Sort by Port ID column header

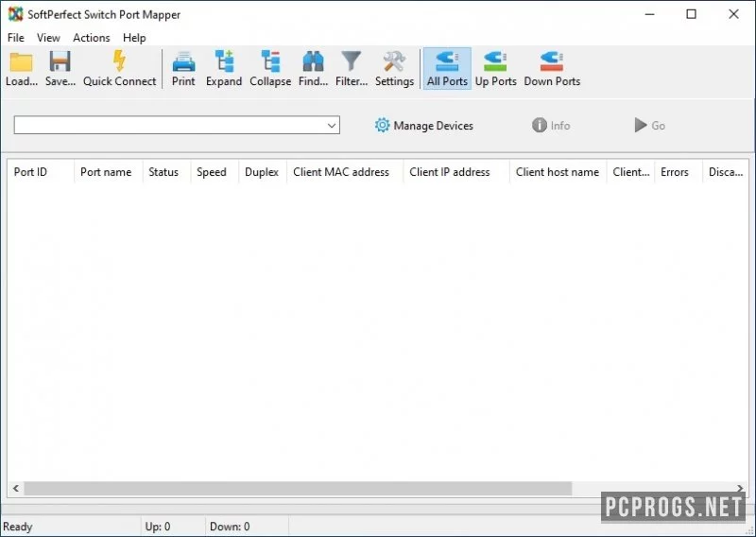[41, 172]
